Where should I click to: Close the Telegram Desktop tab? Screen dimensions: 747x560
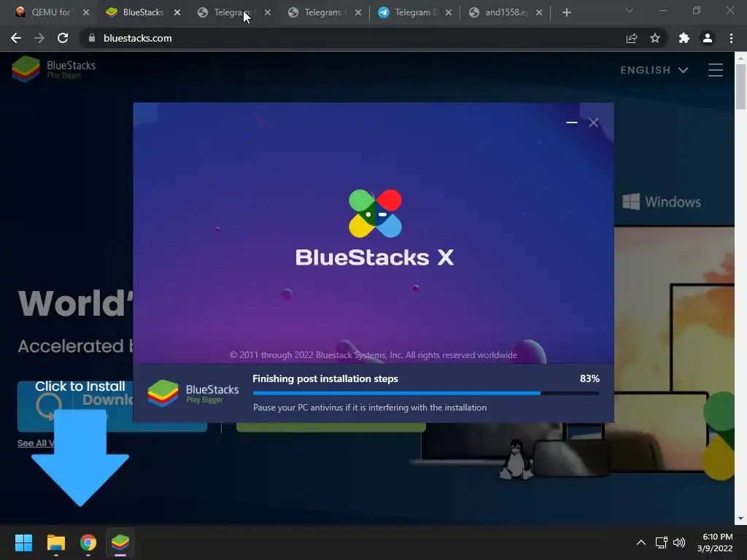tap(449, 12)
